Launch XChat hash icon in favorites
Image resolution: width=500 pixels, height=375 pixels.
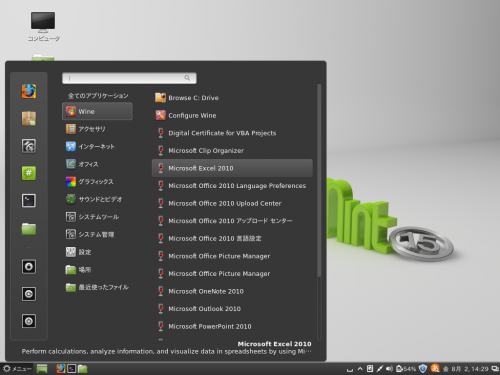click(29, 173)
